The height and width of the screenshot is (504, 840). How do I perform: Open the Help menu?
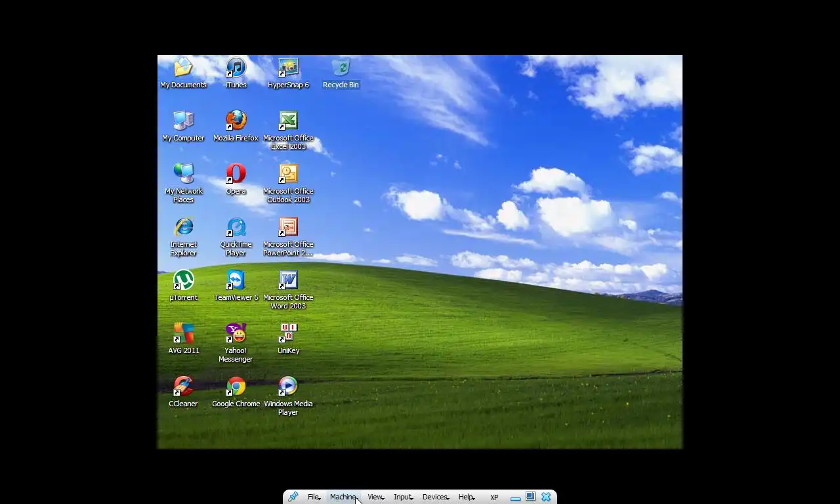466,497
